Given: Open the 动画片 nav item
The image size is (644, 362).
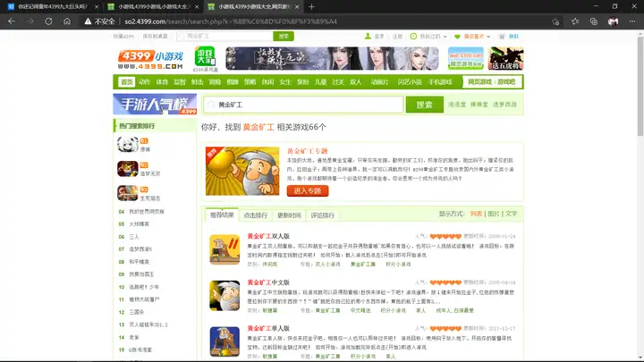Looking at the screenshot, I should [379, 81].
